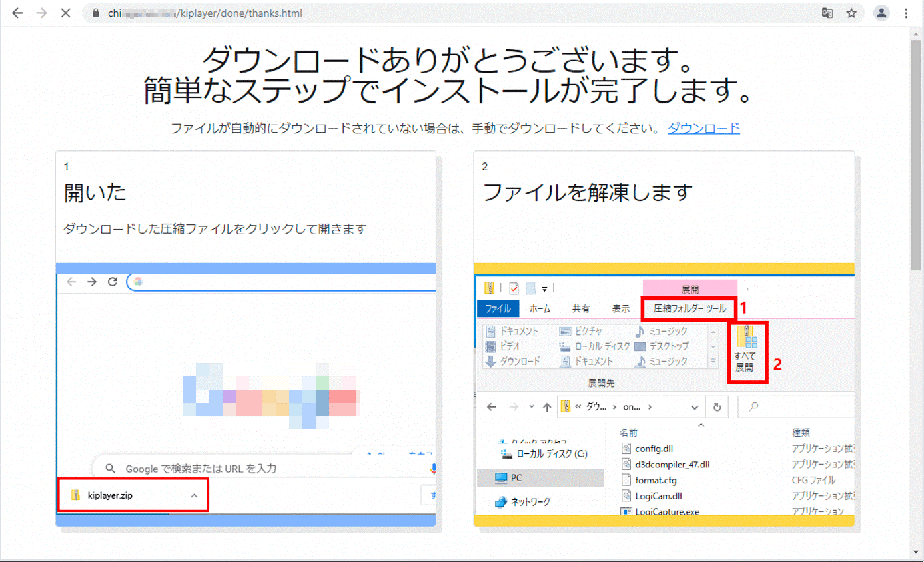Click the すべて展開 extract all button
The height and width of the screenshot is (562, 924).
point(745,352)
